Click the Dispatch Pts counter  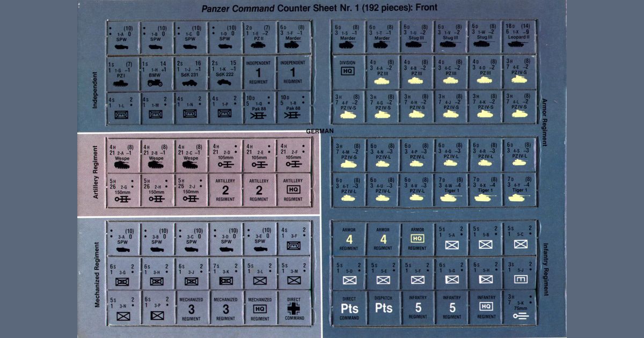(383, 307)
